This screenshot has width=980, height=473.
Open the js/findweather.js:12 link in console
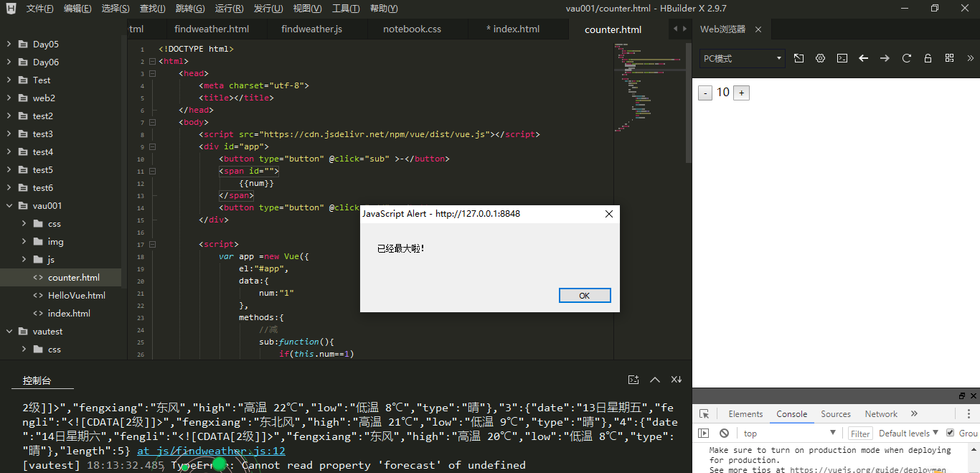point(211,451)
